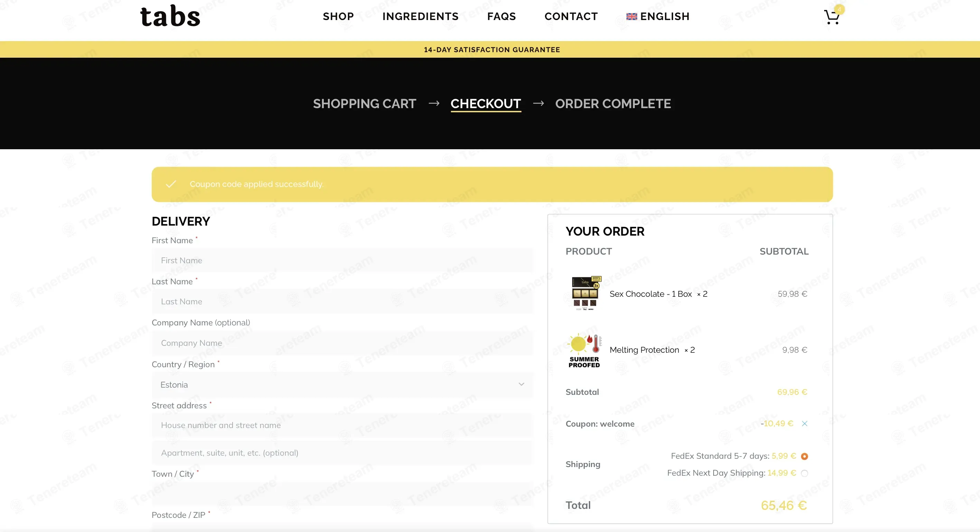This screenshot has height=532, width=980.
Task: Click the tabs logo
Action: [x=170, y=16]
